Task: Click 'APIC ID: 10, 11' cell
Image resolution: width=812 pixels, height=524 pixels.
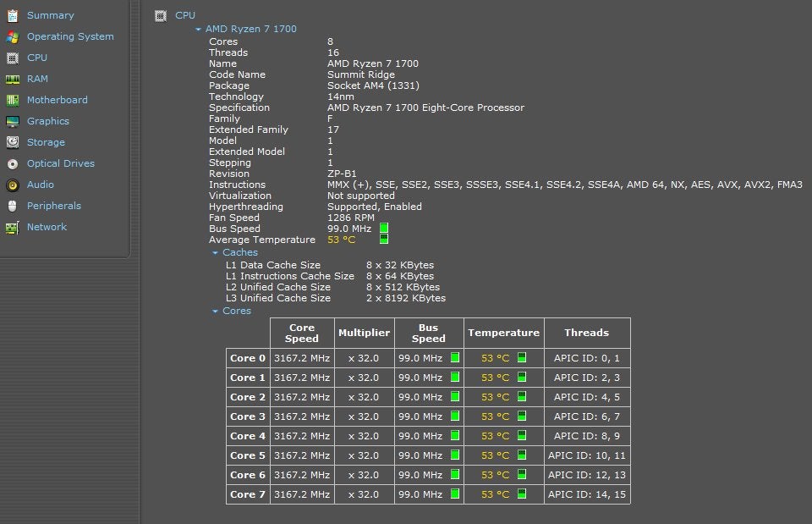Action: (x=587, y=455)
